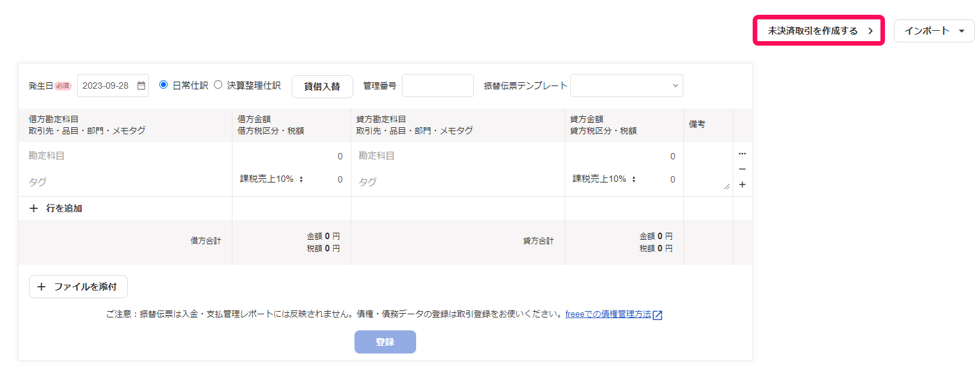Click the 発生日 date input 2023-09-28
This screenshot has width=980, height=367.
[113, 85]
